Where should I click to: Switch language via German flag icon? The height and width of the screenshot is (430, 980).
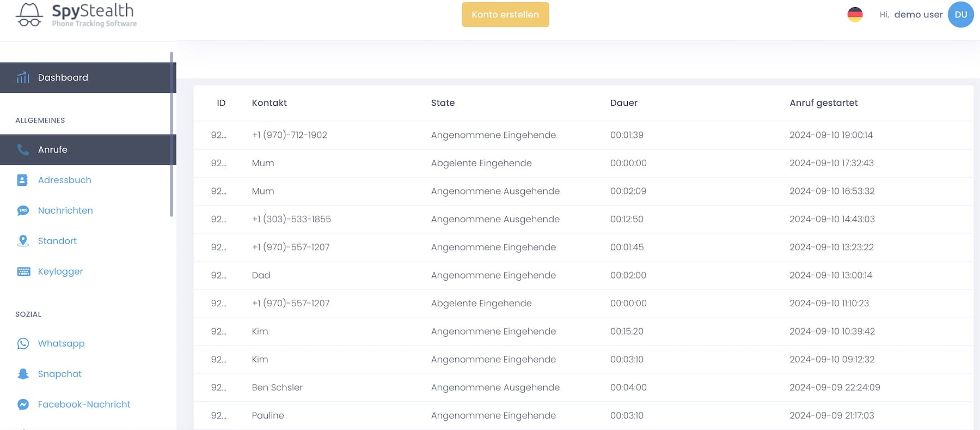coord(855,15)
